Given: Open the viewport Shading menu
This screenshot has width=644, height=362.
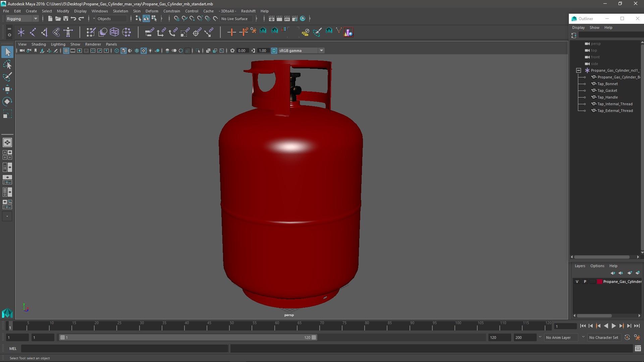Looking at the screenshot, I should click(x=39, y=44).
